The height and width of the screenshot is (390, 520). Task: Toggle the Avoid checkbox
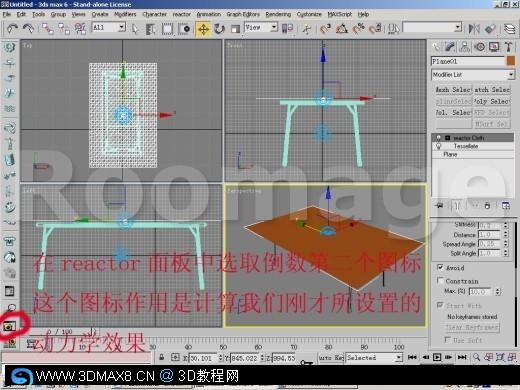(440, 267)
